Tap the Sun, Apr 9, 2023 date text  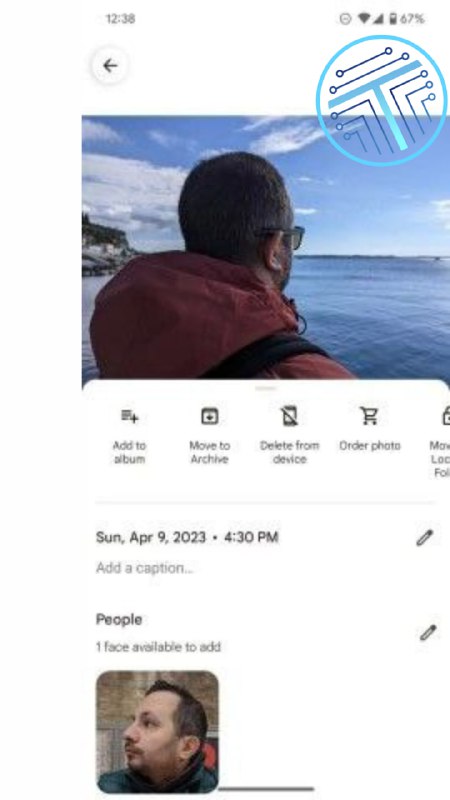151,537
